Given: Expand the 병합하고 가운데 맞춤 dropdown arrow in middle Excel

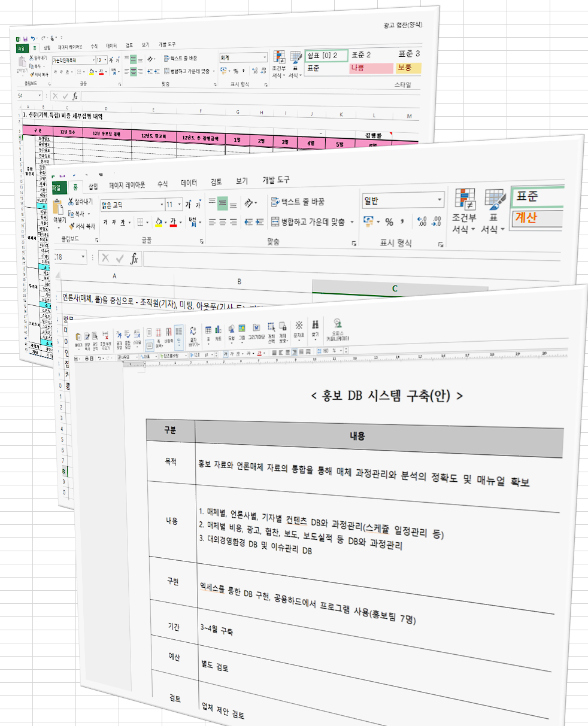Looking at the screenshot, I should [352, 222].
